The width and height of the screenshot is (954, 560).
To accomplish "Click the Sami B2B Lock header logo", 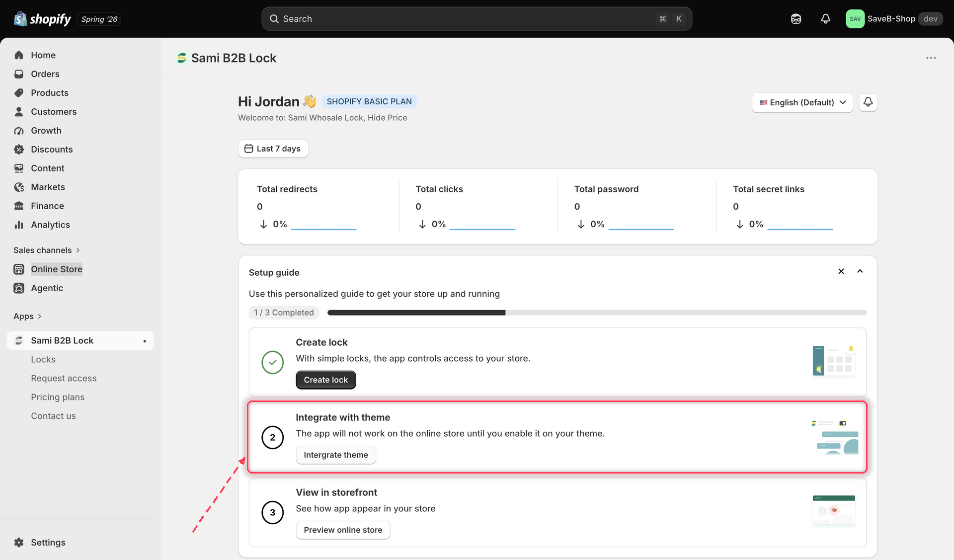I will tap(182, 58).
